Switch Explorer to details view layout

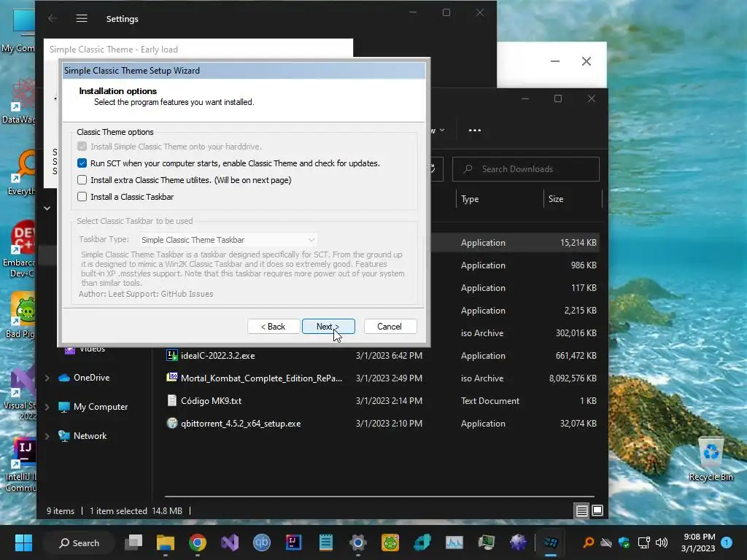click(x=581, y=511)
